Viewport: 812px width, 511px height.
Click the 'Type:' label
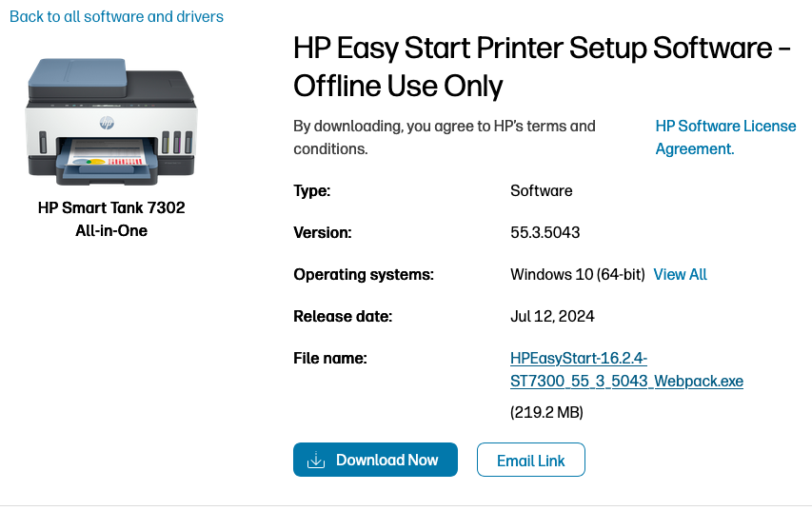pyautogui.click(x=311, y=190)
